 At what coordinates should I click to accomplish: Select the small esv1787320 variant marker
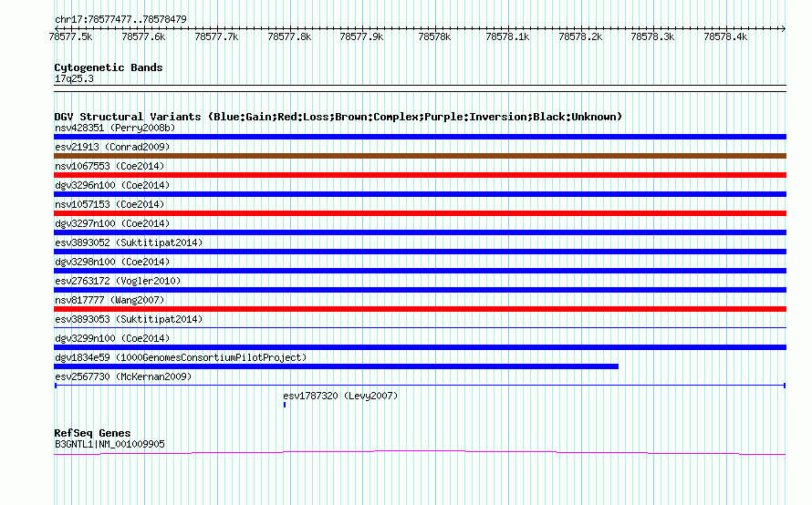(x=285, y=405)
